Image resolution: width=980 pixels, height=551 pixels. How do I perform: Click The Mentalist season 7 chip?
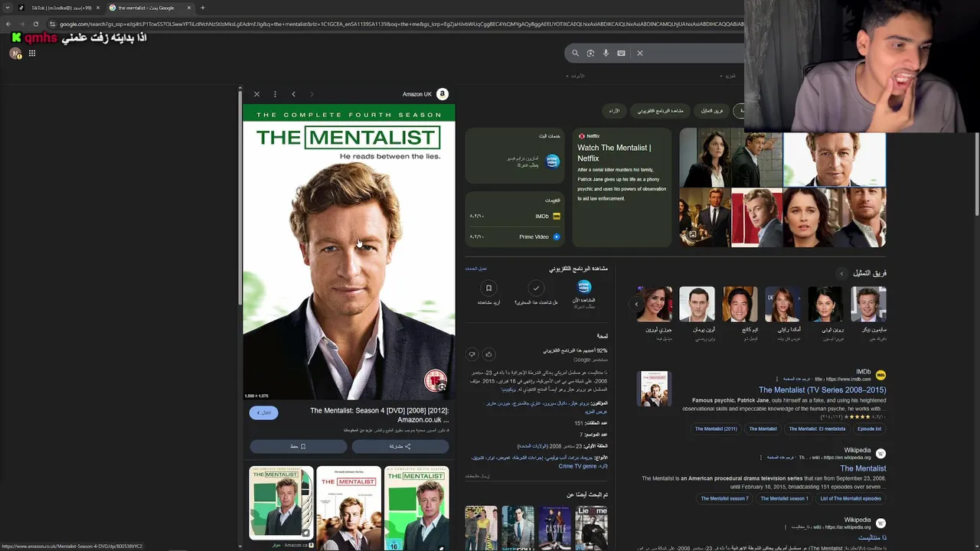[x=724, y=498]
